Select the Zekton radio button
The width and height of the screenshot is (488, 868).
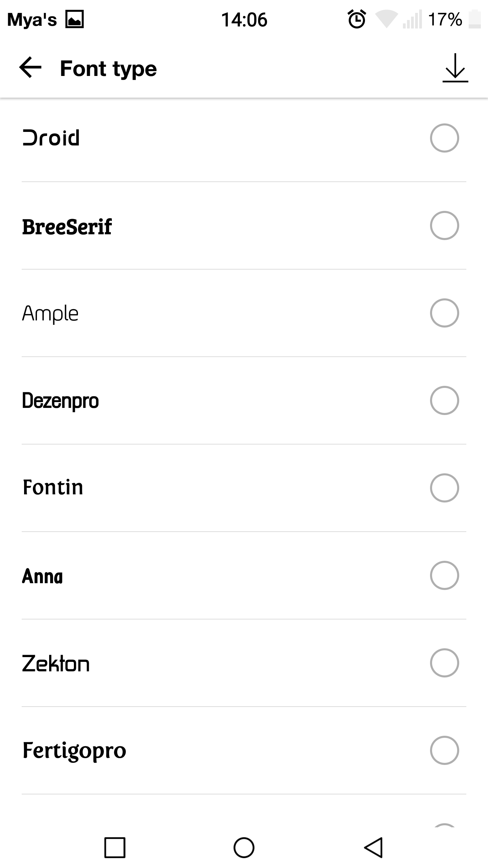coord(444,663)
